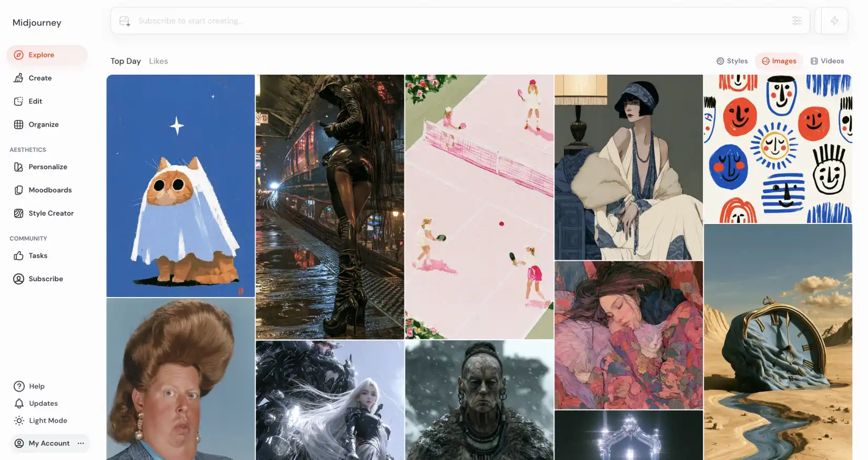
Task: Click the Videos film icon
Action: pos(814,61)
